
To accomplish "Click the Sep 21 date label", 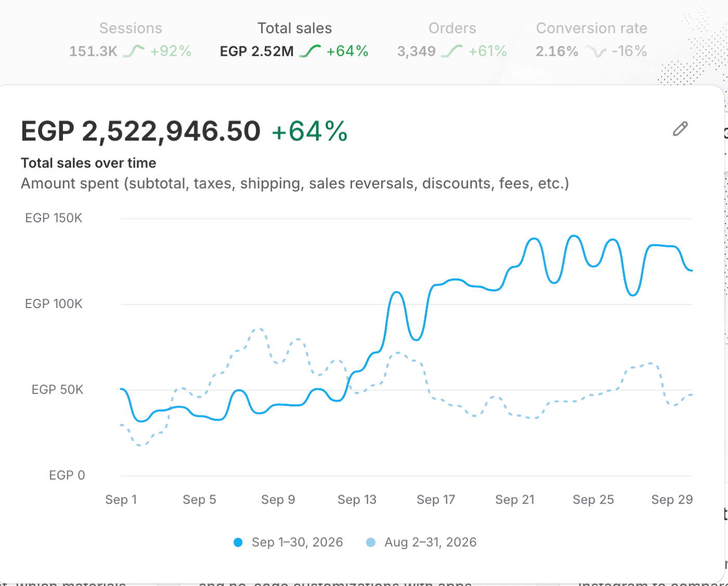I will pos(515,500).
